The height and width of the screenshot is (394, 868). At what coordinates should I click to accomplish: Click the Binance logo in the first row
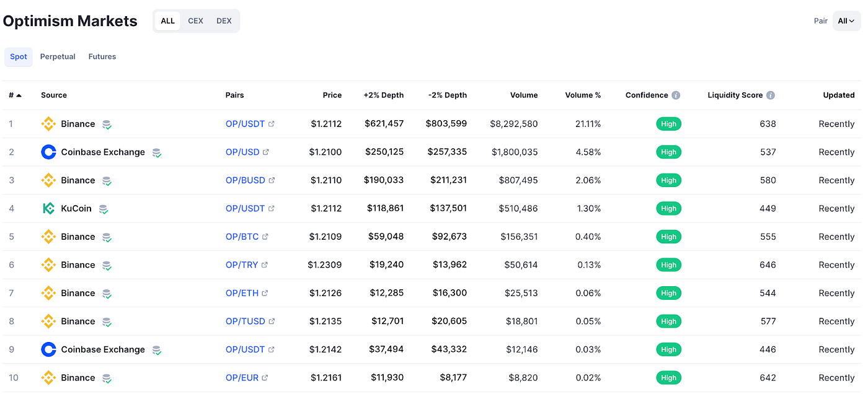48,123
